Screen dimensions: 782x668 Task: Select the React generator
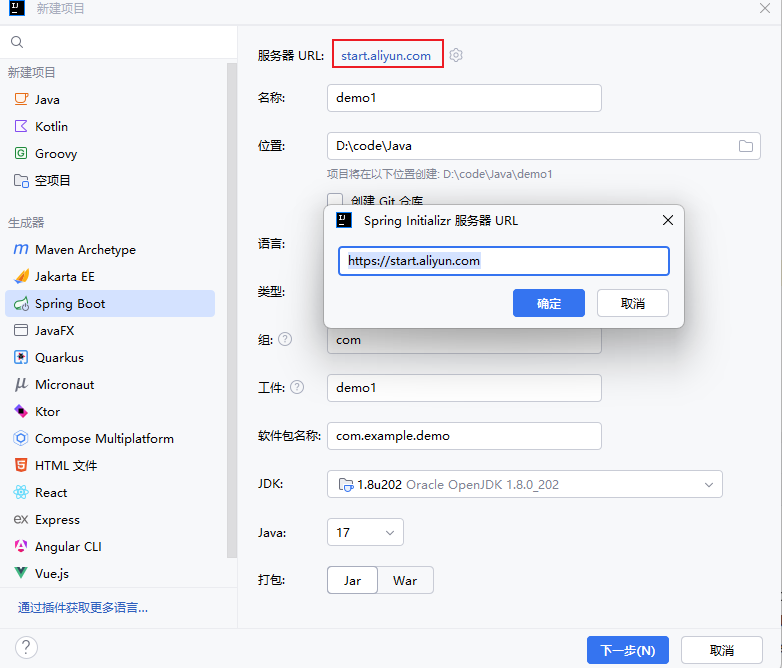pyautogui.click(x=110, y=492)
